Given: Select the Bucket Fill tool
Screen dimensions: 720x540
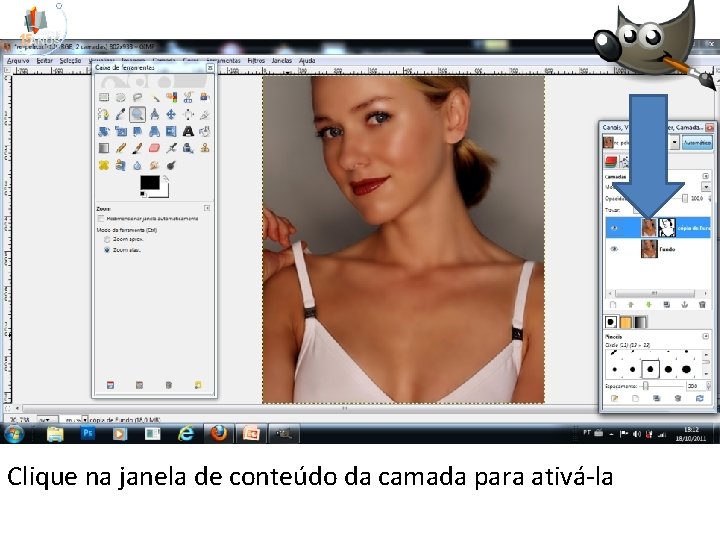Looking at the screenshot, I should coord(205,131).
